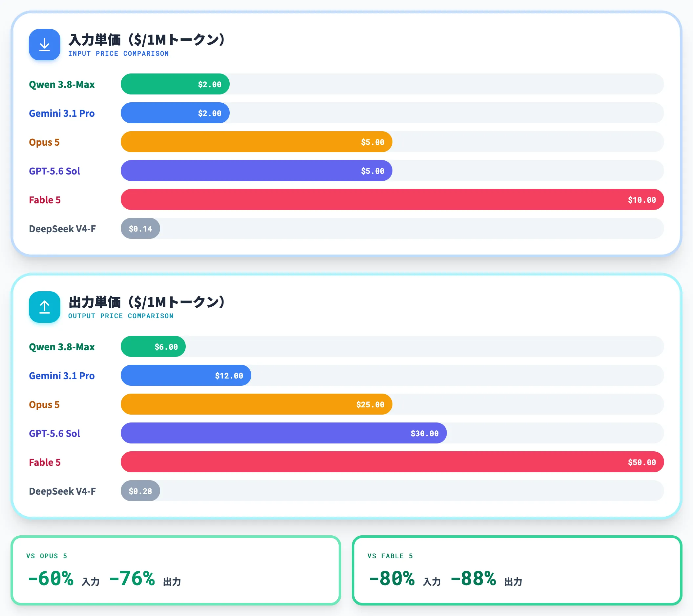Click the Fable 5 label in input chart
Screen dimensions: 693x616
pos(45,200)
